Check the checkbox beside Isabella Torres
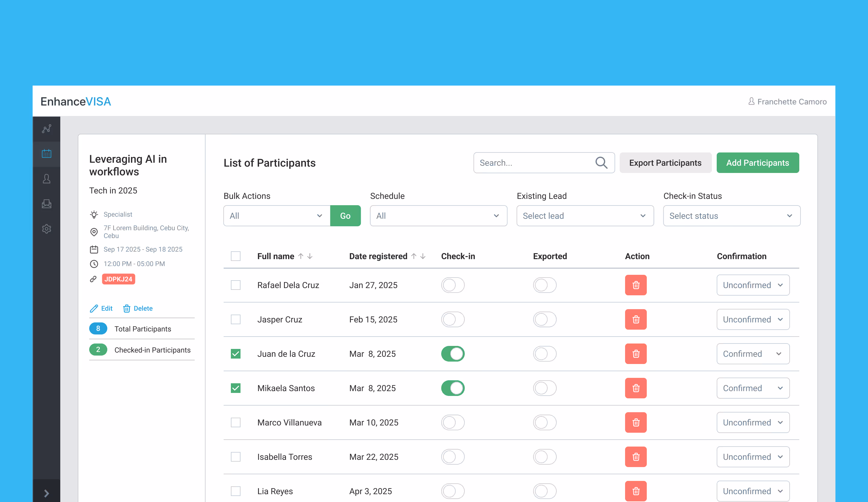The height and width of the screenshot is (502, 868). coord(236,457)
